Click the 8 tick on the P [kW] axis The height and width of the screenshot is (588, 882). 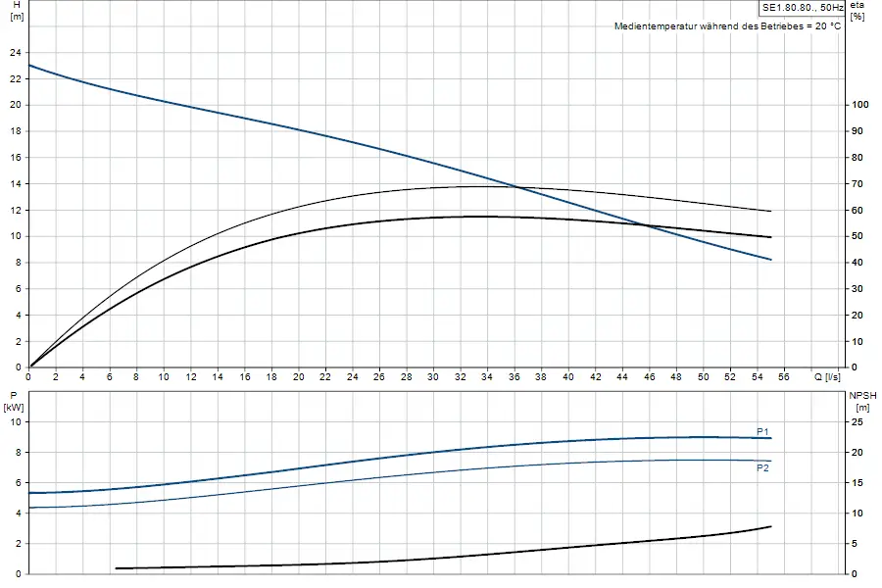coord(19,453)
